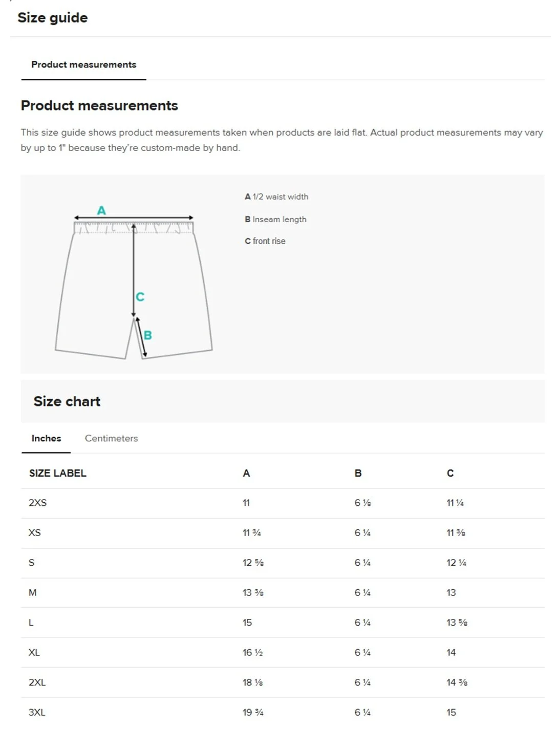Open the Product measurements tab
The height and width of the screenshot is (749, 560).
click(x=83, y=65)
